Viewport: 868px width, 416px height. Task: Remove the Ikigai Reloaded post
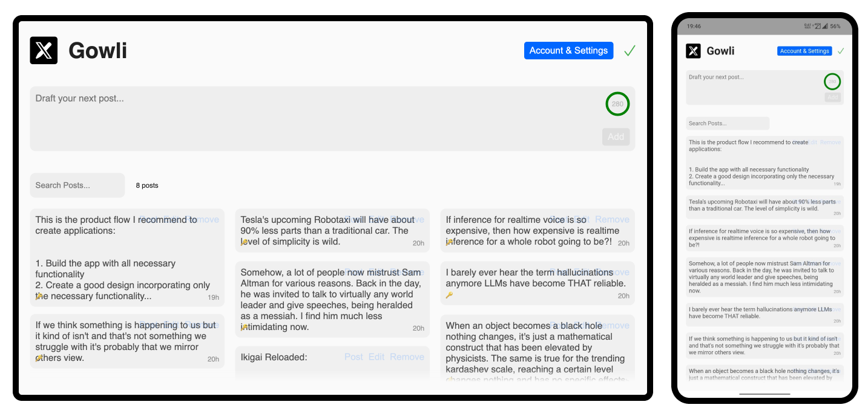tap(407, 357)
